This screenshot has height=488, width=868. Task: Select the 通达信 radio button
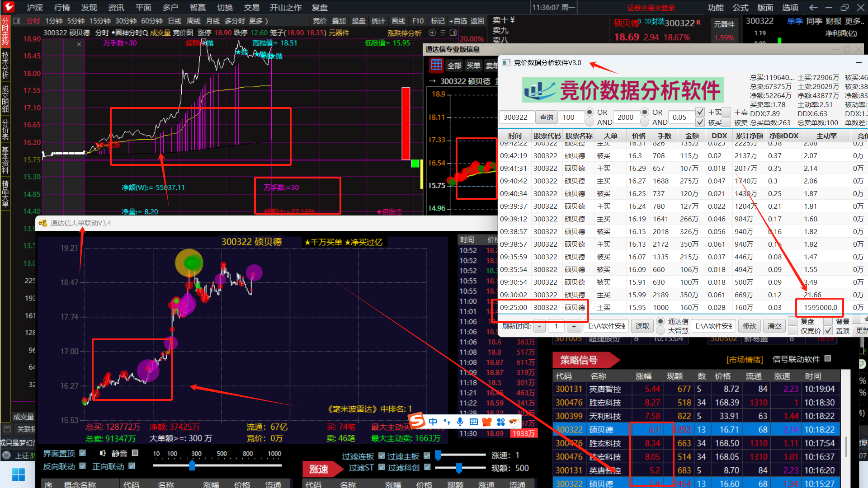(660, 321)
